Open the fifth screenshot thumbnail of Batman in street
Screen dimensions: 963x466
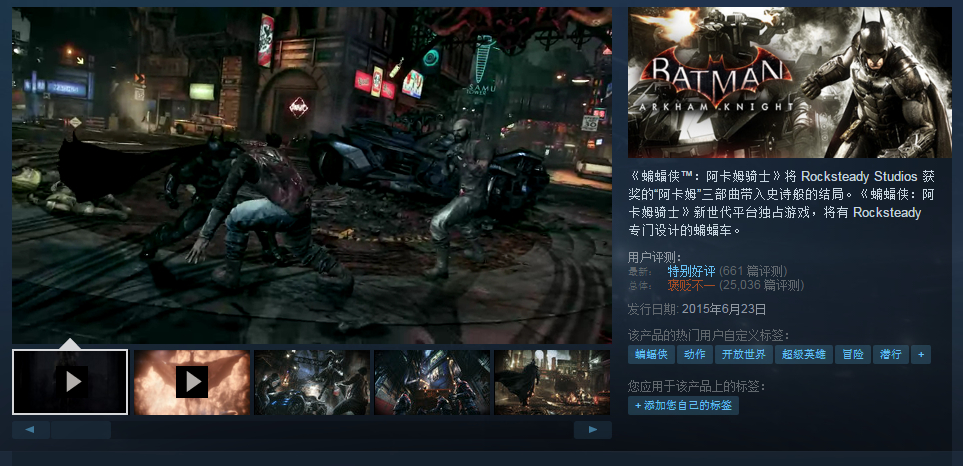click(552, 382)
